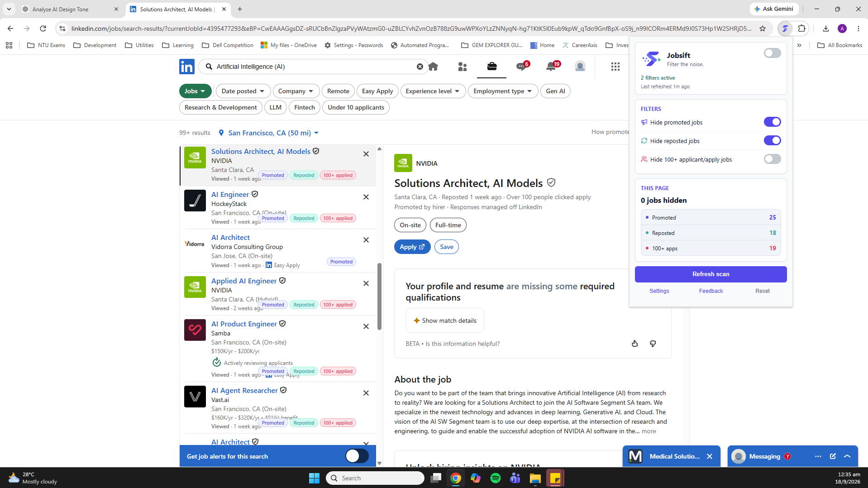Image resolution: width=868 pixels, height=488 pixels.
Task: Disable Hide reposted jobs filter
Action: 773,140
